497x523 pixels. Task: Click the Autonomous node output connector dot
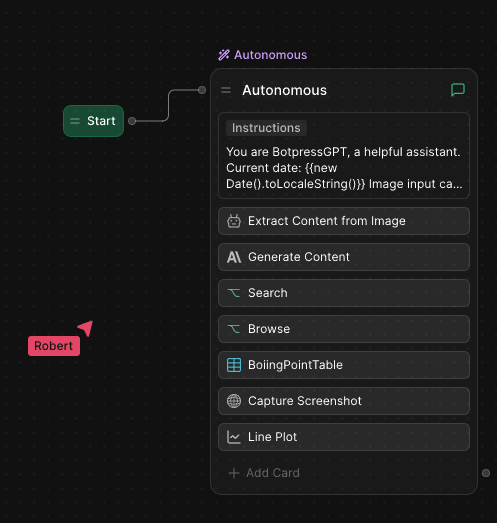(486, 473)
